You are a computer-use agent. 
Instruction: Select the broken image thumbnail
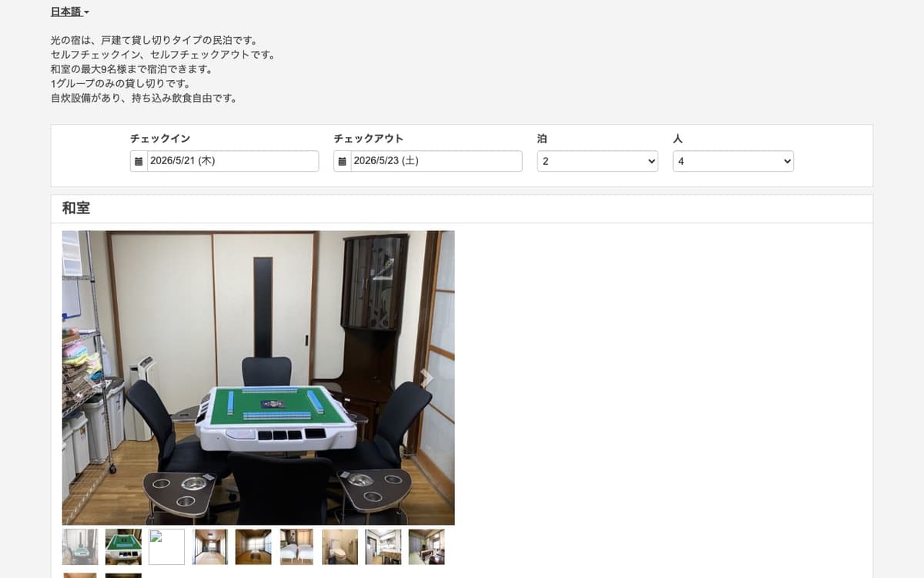166,546
